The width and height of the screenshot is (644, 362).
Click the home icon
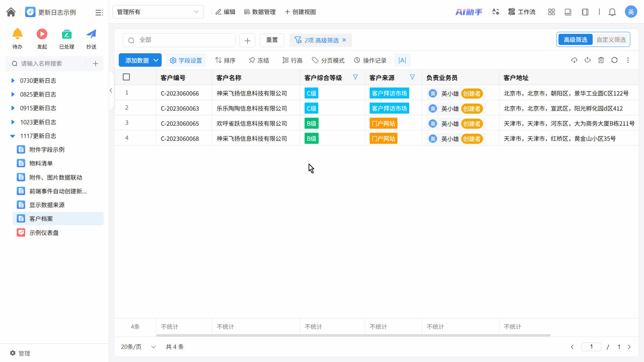(x=11, y=12)
